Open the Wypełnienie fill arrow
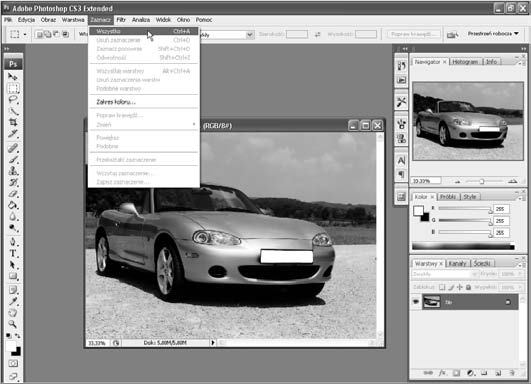The height and width of the screenshot is (384, 531). [x=521, y=287]
